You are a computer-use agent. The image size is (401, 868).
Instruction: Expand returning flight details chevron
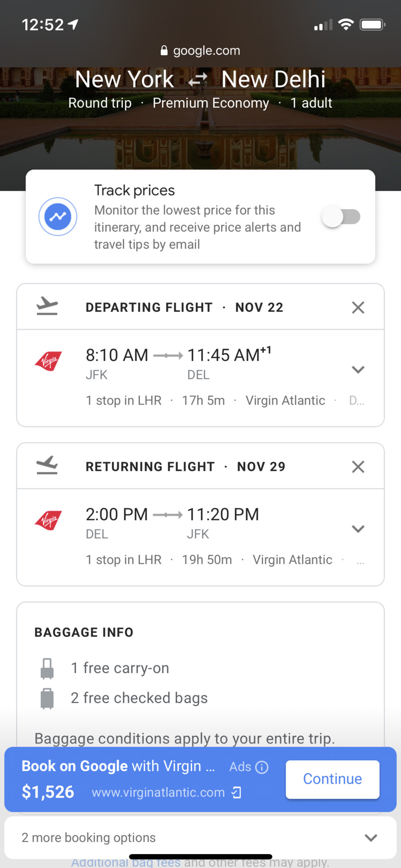click(358, 529)
